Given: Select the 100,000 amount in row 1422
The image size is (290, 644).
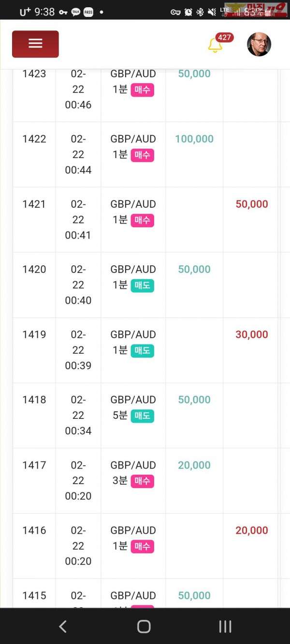Looking at the screenshot, I should tap(194, 139).
